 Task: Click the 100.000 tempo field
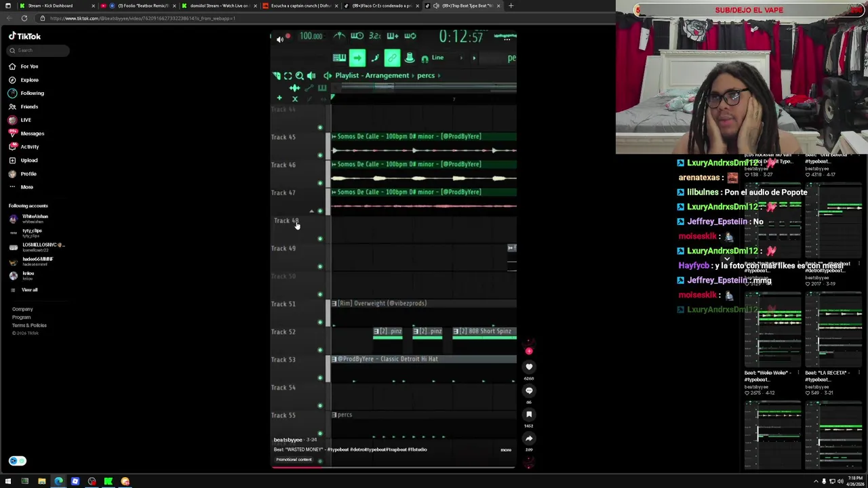click(311, 36)
